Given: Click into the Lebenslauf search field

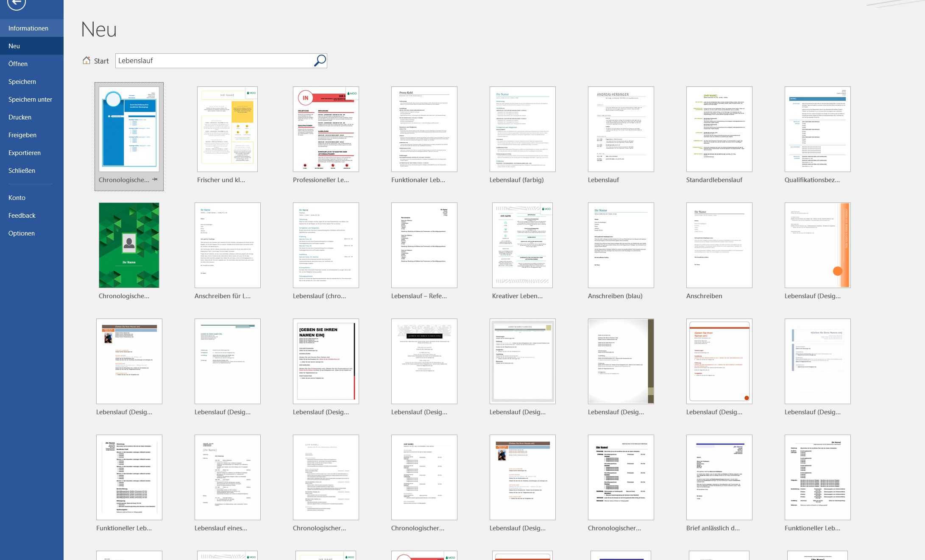Looking at the screenshot, I should click(212, 61).
